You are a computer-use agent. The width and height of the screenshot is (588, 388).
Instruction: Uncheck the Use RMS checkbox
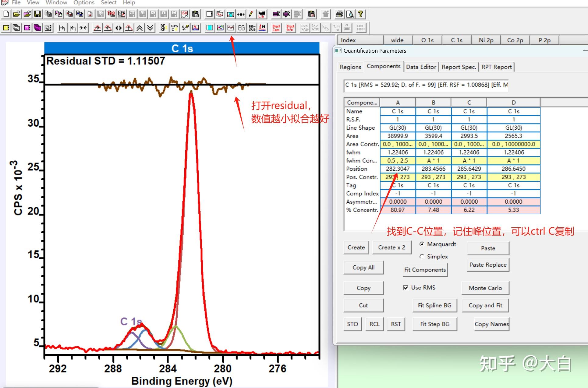(406, 288)
